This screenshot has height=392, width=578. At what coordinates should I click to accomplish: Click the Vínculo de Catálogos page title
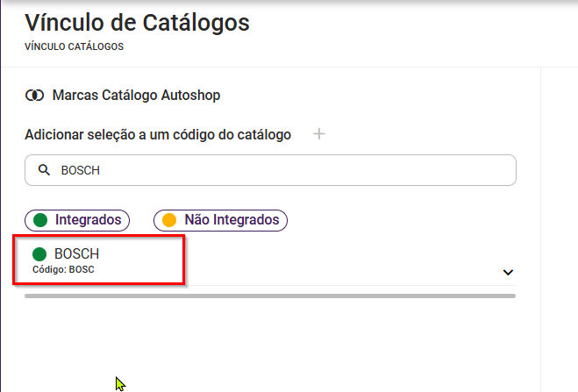tap(137, 23)
